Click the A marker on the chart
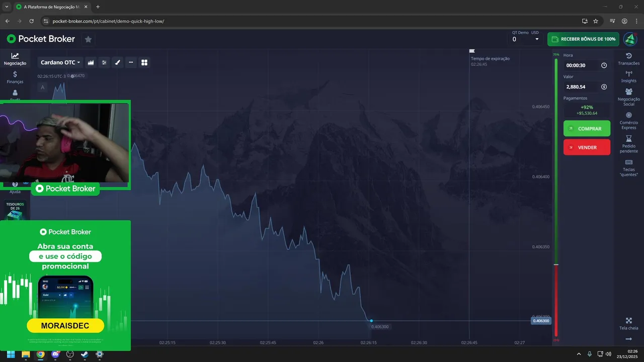 (x=42, y=87)
